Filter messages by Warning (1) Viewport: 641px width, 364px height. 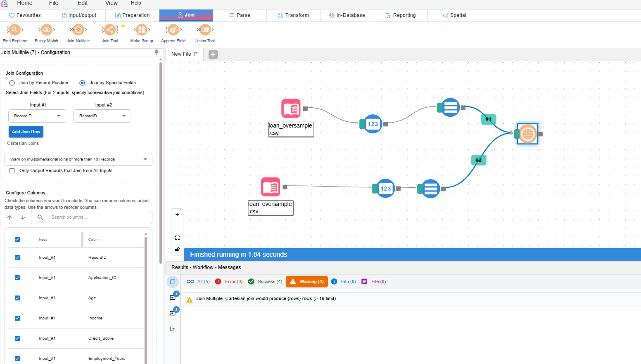pos(307,281)
